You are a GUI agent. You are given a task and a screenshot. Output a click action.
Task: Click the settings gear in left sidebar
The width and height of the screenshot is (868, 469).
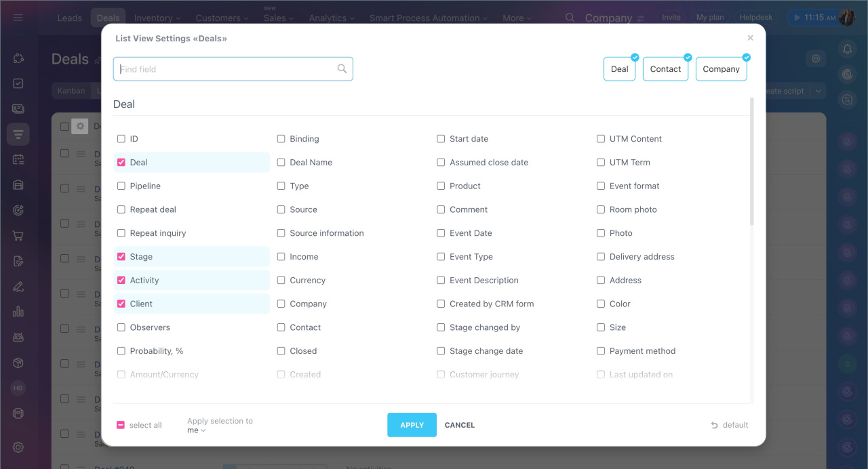pyautogui.click(x=18, y=447)
